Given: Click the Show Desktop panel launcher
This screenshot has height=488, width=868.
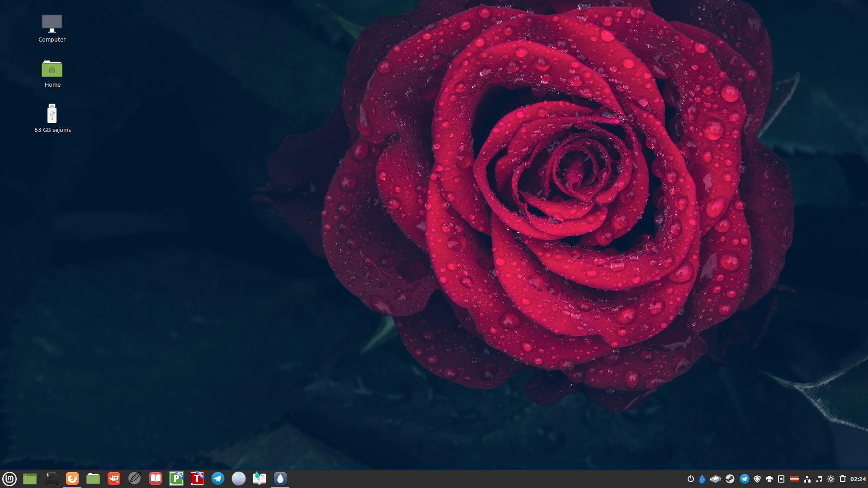Looking at the screenshot, I should pyautogui.click(x=30, y=479).
